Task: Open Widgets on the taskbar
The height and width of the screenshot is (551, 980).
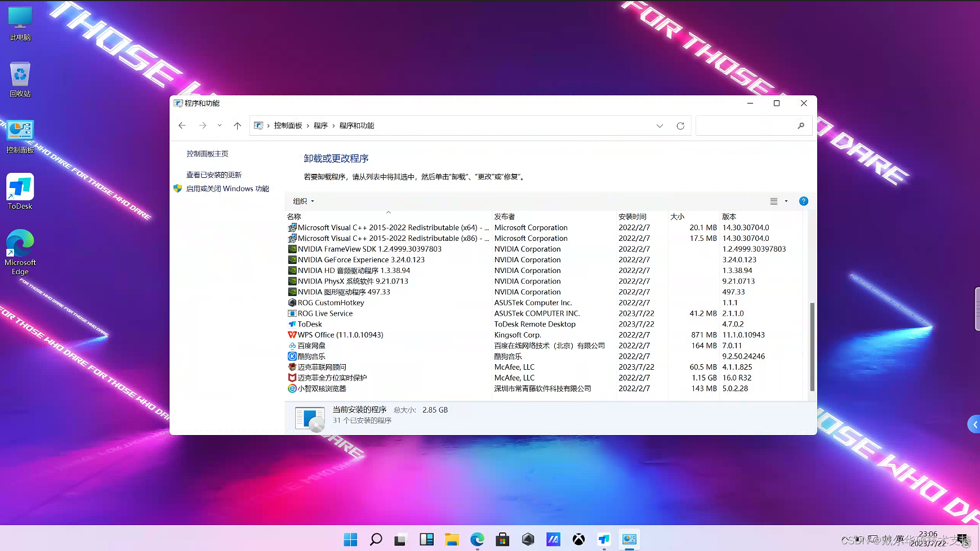Action: [x=426, y=539]
